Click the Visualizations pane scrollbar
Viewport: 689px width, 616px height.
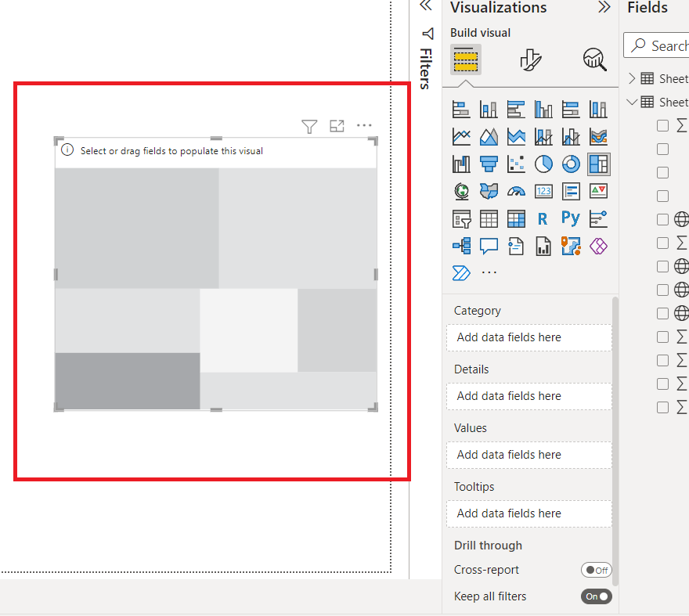click(x=615, y=441)
